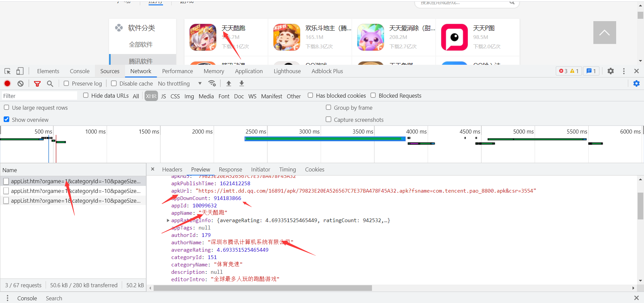Screen dimensions: 644x303
Task: Switch to the Elements tab
Action: tap(48, 71)
